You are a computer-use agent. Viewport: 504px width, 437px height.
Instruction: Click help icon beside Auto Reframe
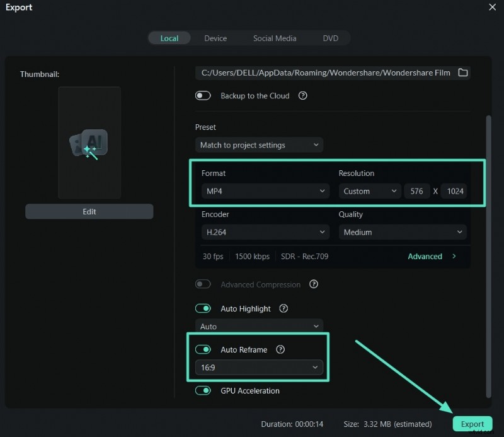pyautogui.click(x=280, y=349)
